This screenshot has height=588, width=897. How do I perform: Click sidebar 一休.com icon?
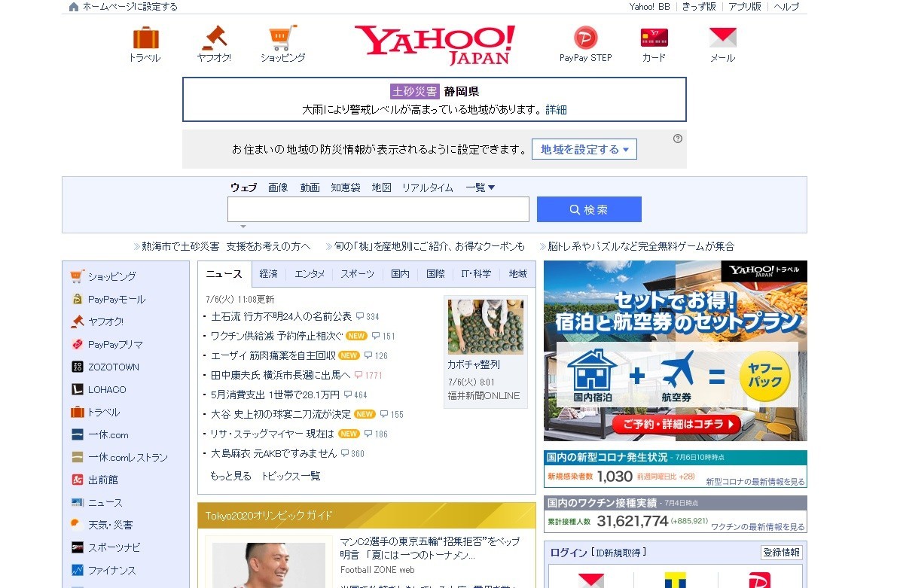click(78, 434)
